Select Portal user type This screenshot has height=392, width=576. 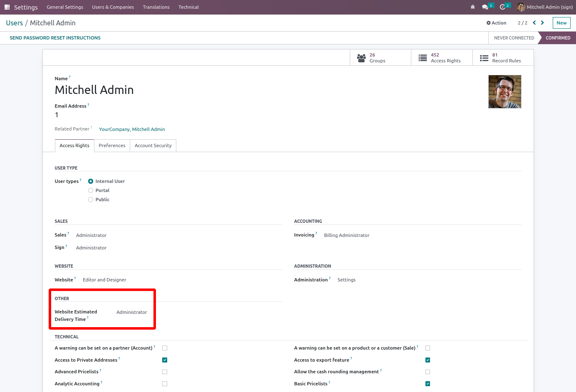91,190
